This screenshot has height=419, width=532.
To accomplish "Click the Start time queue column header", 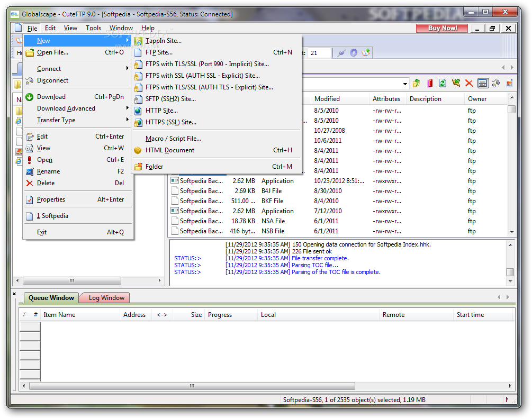I will pos(482,315).
